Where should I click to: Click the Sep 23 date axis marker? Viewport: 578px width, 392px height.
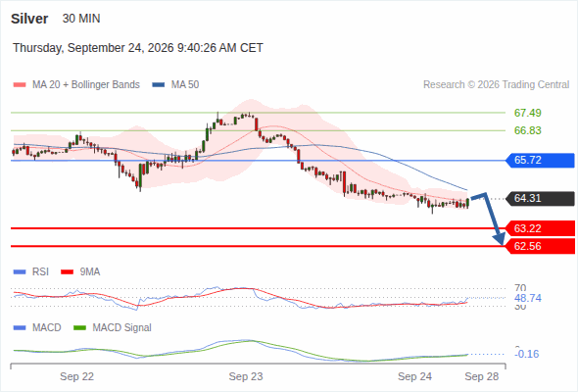click(246, 376)
